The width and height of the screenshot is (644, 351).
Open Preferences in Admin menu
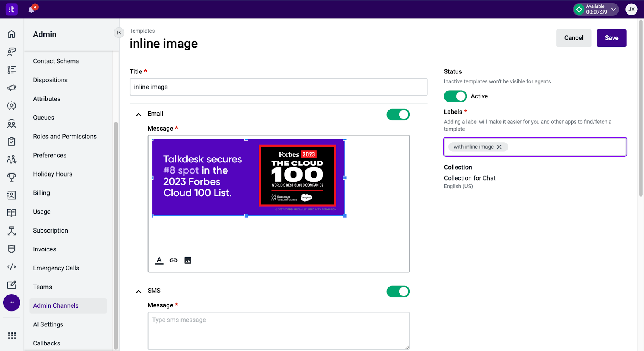point(50,155)
